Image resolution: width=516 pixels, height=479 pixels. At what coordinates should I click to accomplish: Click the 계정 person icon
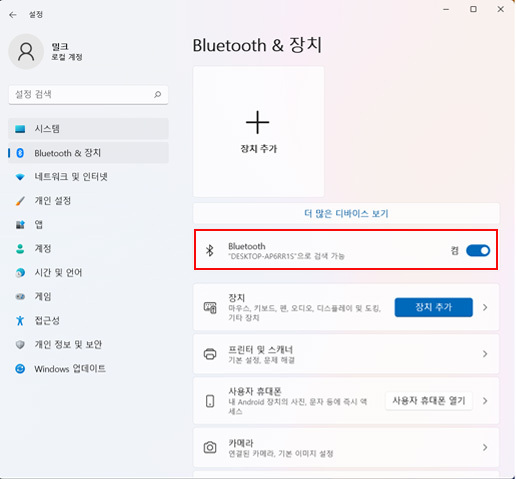20,249
